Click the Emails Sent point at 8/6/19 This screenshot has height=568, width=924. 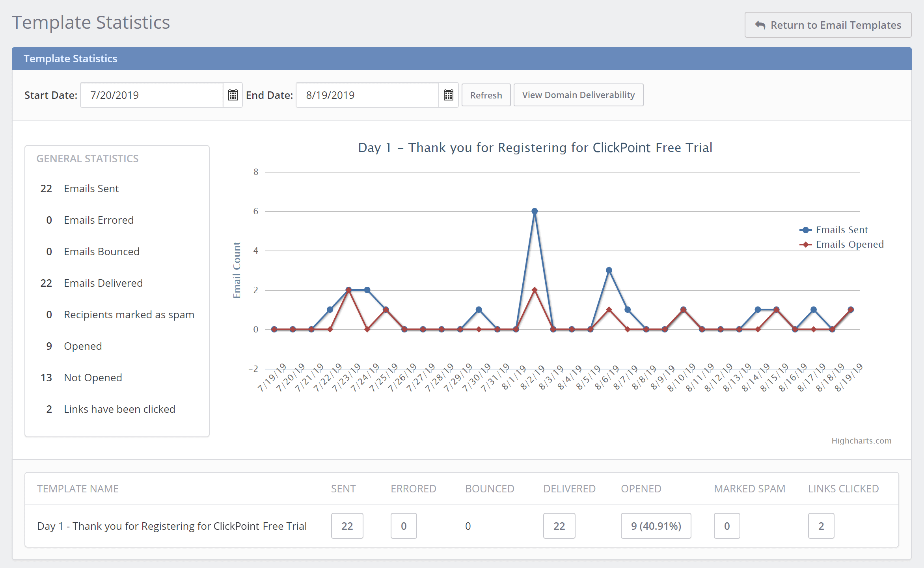coord(609,270)
